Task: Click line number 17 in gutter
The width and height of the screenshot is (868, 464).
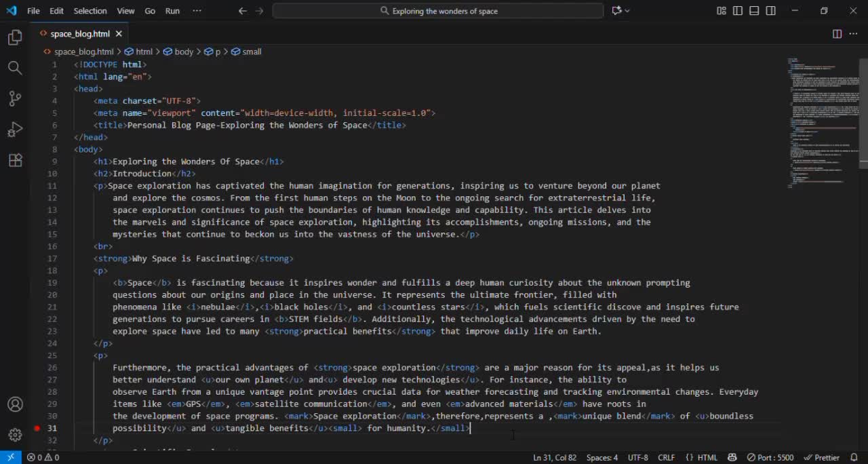Action: point(52,258)
